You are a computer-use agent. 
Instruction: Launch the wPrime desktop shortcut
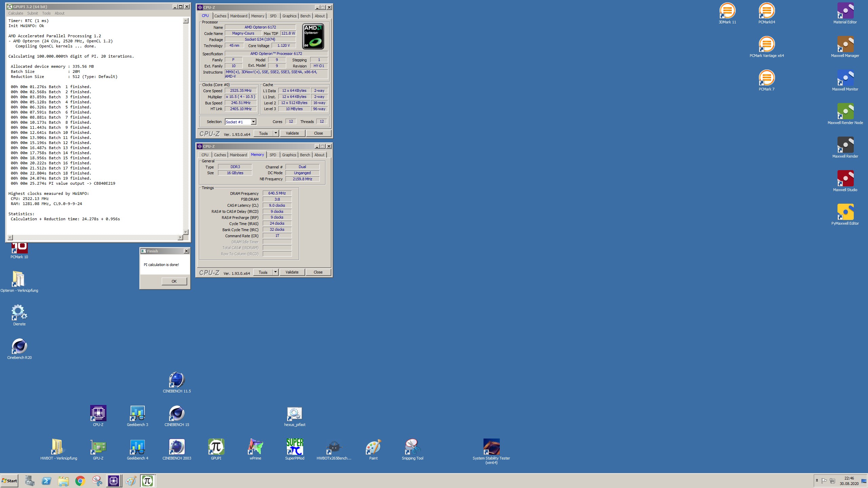point(255,449)
